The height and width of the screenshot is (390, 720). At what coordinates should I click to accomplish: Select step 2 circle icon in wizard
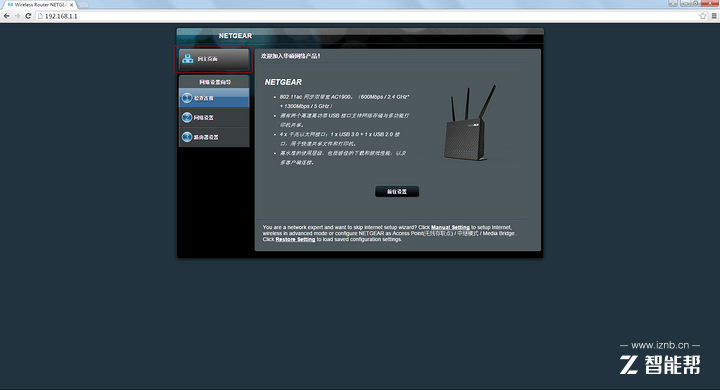tap(187, 118)
